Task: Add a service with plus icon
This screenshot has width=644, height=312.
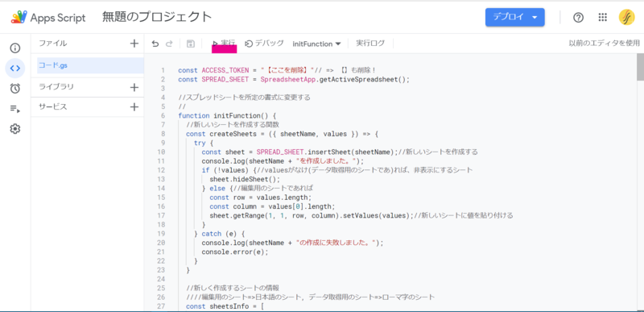Action: pyautogui.click(x=134, y=107)
